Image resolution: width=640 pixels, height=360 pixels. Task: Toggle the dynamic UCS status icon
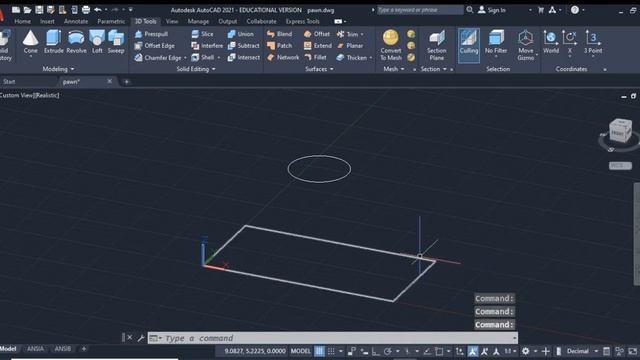(x=460, y=351)
